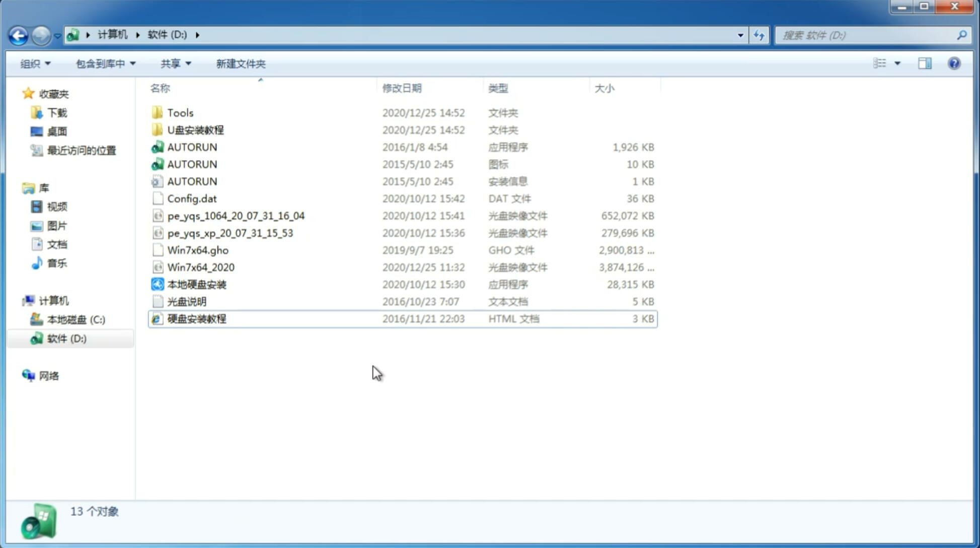Launch 本地硬盘安装 application
The height and width of the screenshot is (548, 980).
tap(196, 284)
